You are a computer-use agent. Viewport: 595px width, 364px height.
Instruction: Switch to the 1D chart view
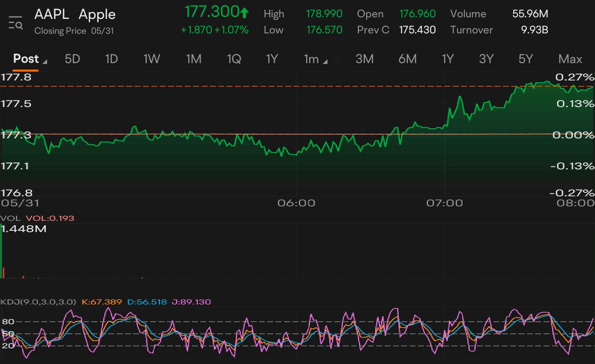tap(111, 59)
